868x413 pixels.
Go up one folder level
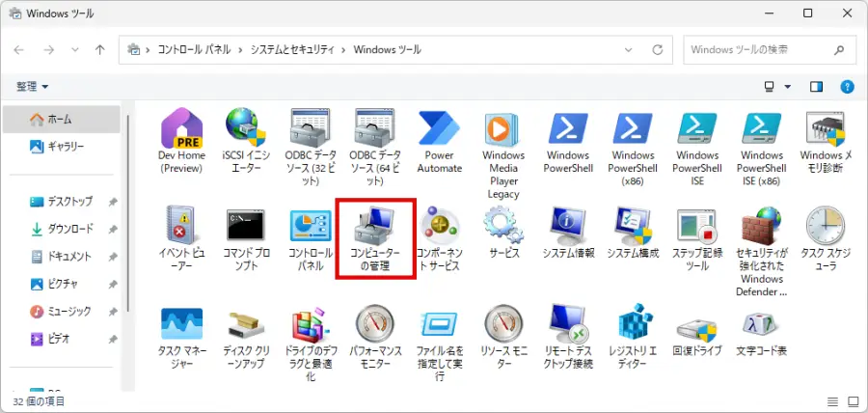click(x=100, y=50)
